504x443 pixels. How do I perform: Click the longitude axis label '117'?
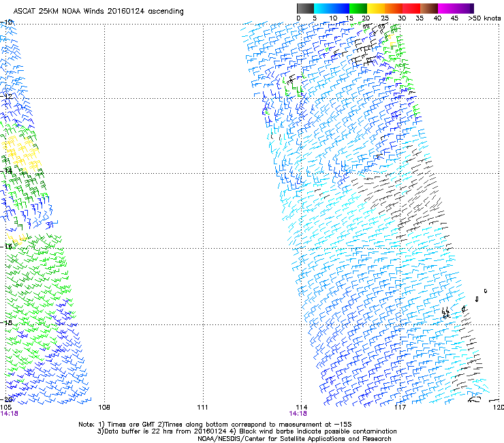[400, 408]
